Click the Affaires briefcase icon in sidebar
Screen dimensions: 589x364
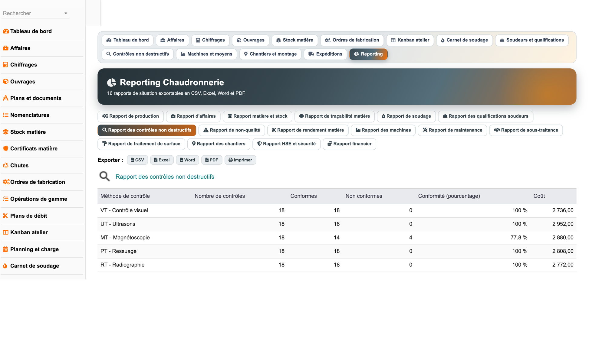(x=5, y=48)
